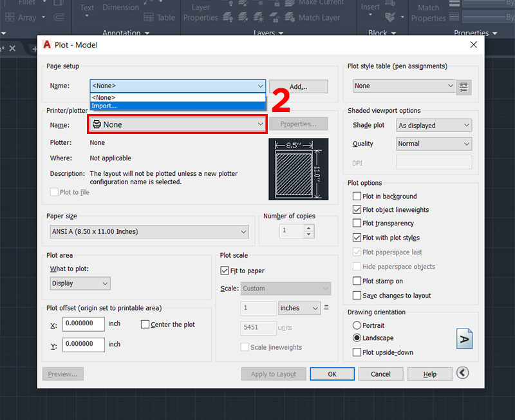The width and height of the screenshot is (515, 420).
Task: Click the OK button
Action: click(332, 374)
